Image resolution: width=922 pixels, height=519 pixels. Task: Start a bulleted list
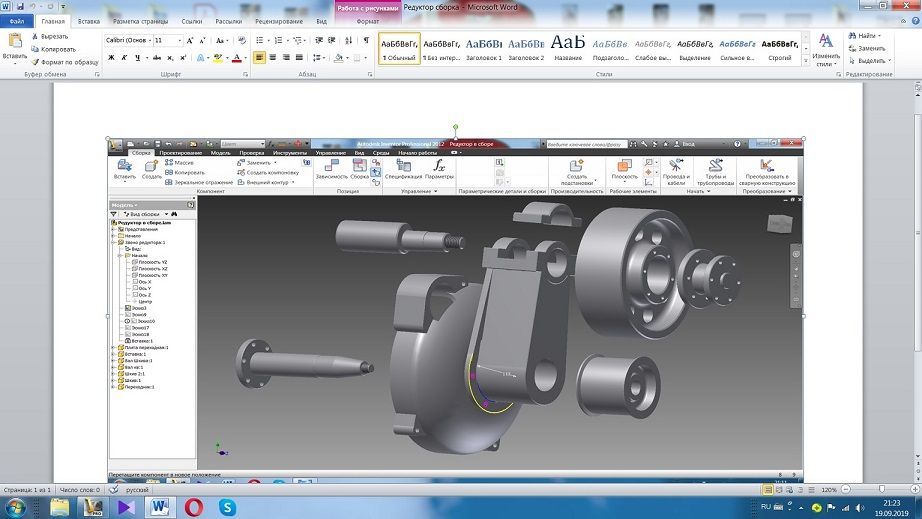pos(260,40)
